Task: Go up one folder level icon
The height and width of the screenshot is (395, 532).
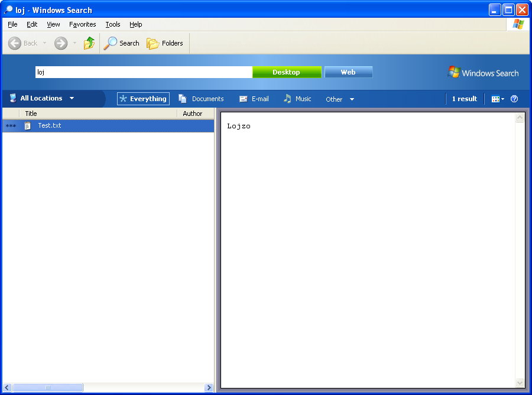Action: [x=89, y=43]
